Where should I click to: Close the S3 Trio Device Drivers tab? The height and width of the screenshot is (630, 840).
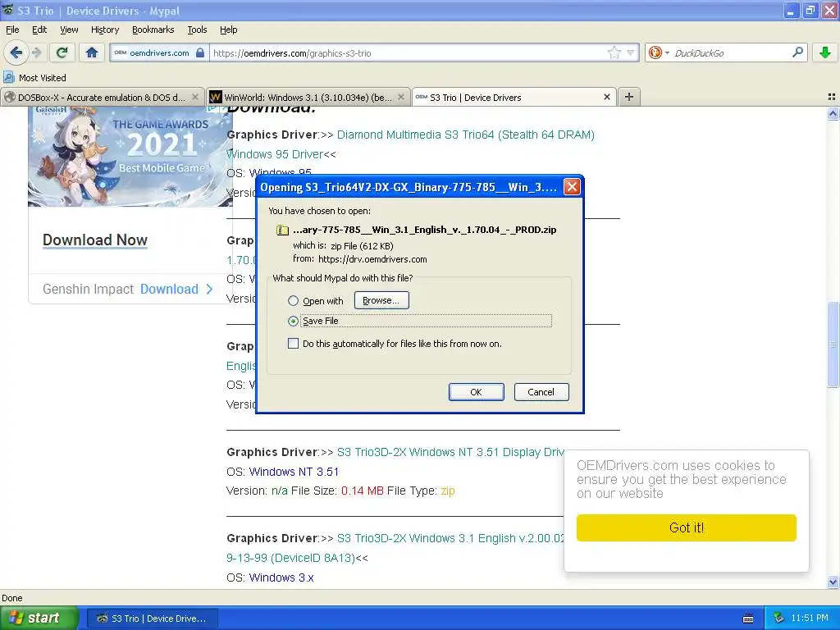pos(606,97)
